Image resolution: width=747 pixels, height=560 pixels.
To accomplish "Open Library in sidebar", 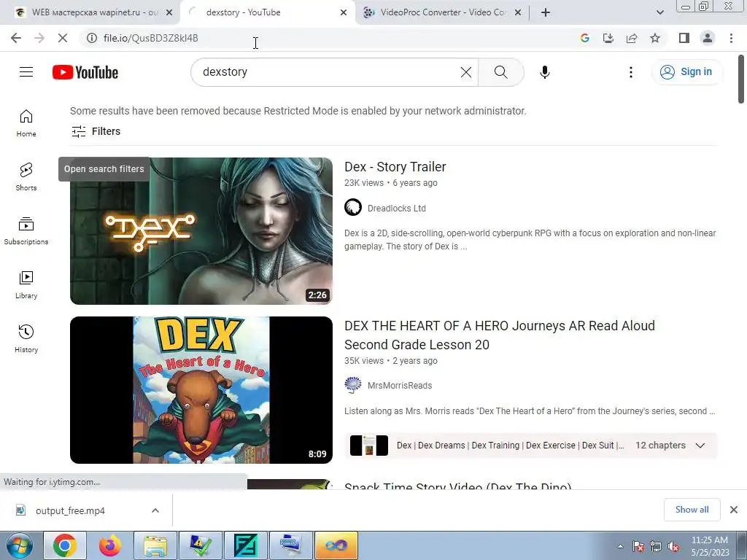I will [x=26, y=285].
